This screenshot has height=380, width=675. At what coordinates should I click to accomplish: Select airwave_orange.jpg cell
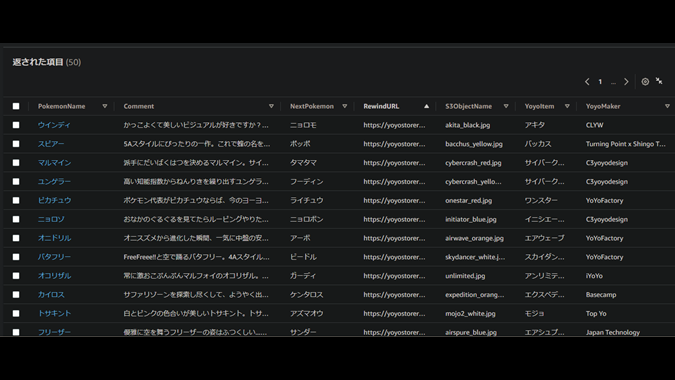pyautogui.click(x=474, y=238)
